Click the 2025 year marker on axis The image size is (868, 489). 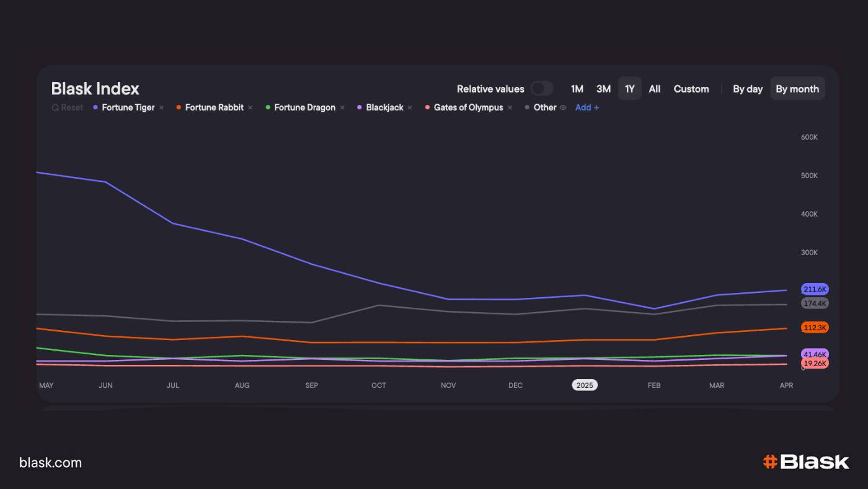[585, 385]
